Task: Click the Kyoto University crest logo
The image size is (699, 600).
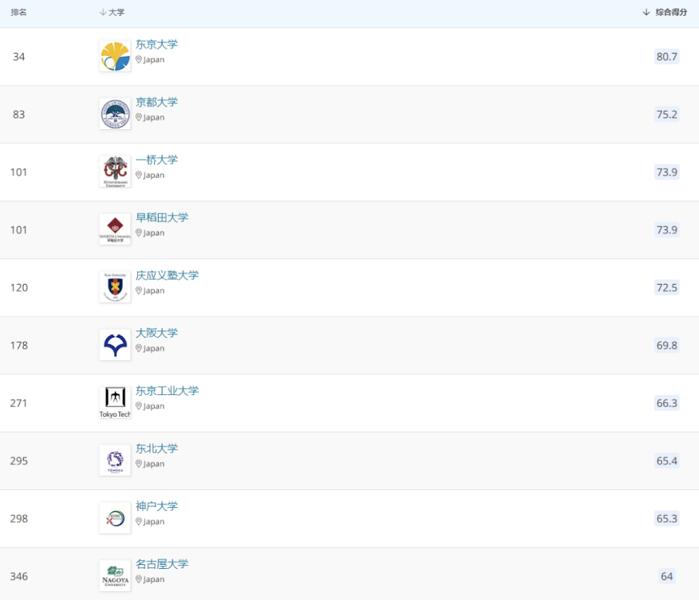Action: [x=115, y=114]
